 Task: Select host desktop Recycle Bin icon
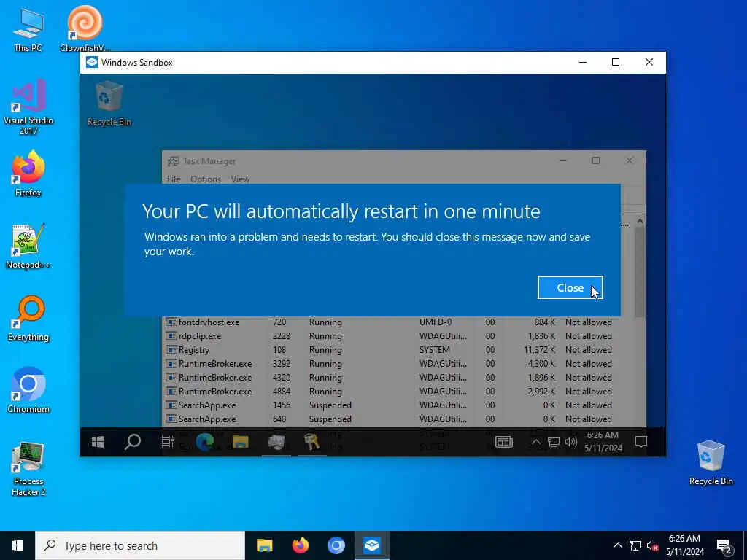tap(711, 463)
